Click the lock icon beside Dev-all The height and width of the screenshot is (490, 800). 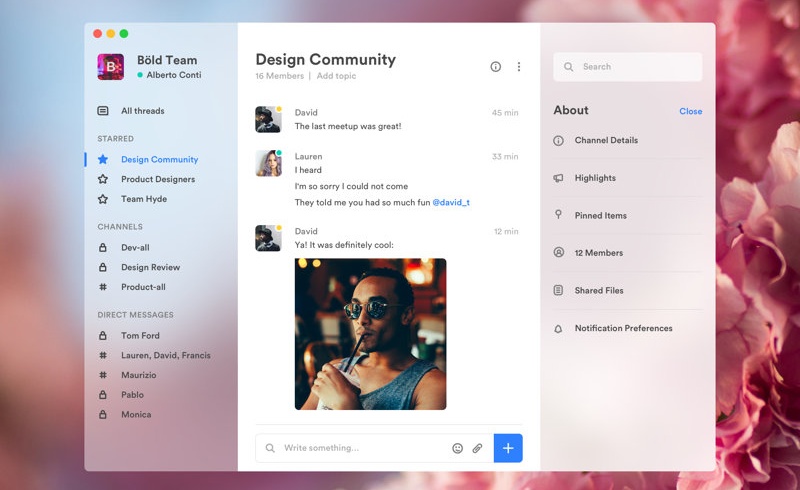103,248
